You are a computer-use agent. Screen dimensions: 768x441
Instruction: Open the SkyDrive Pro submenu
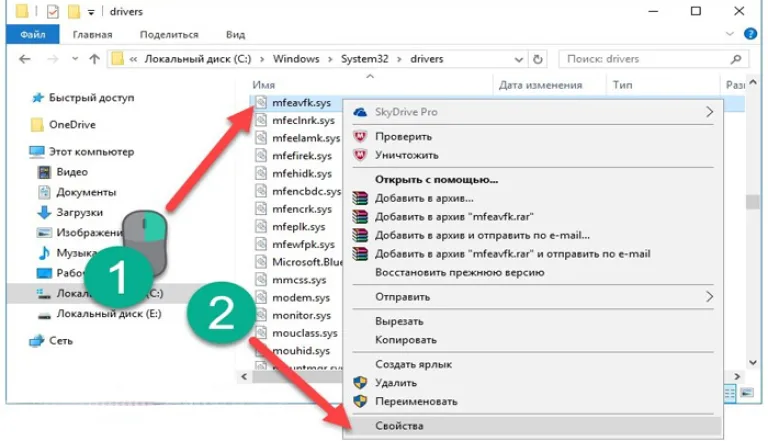[x=533, y=112]
